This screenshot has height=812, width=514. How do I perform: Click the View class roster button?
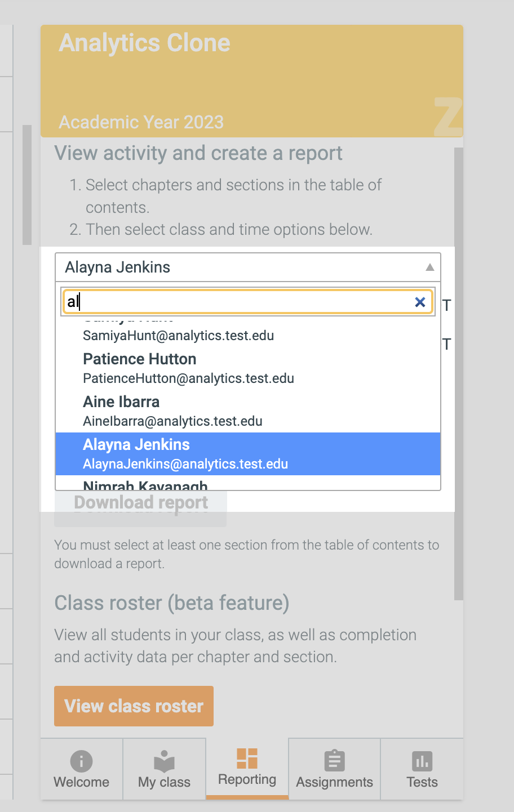(x=134, y=706)
